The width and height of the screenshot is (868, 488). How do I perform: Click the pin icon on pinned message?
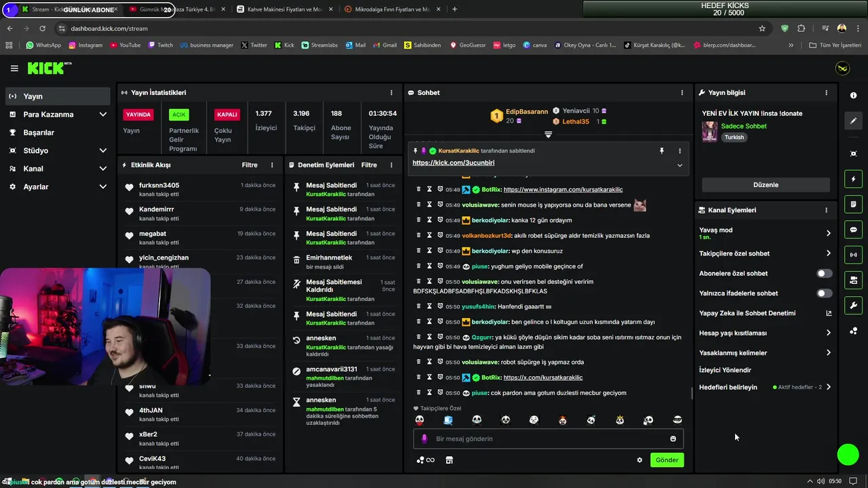click(x=662, y=151)
